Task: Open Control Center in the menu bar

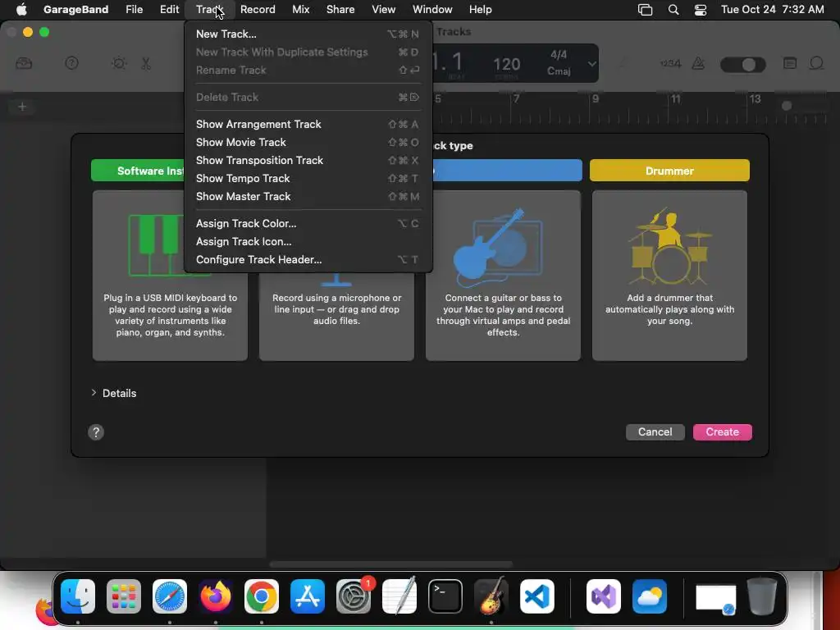Action: pyautogui.click(x=701, y=10)
